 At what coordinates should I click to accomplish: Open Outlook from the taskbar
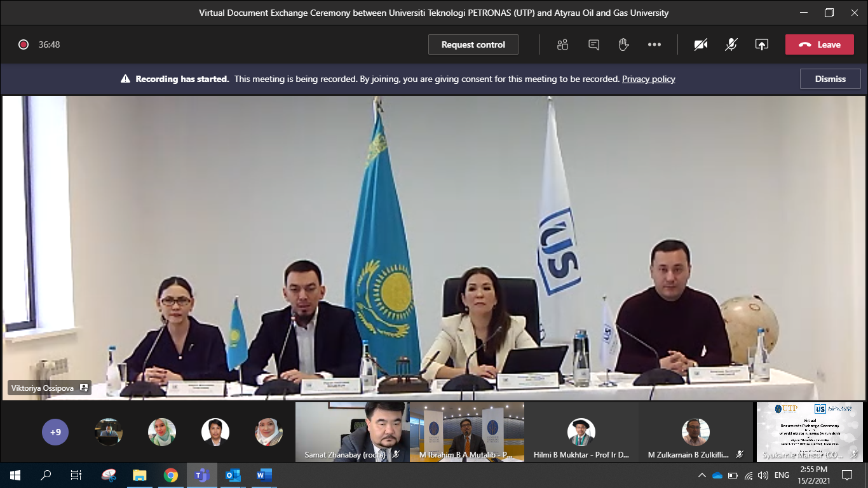(233, 475)
